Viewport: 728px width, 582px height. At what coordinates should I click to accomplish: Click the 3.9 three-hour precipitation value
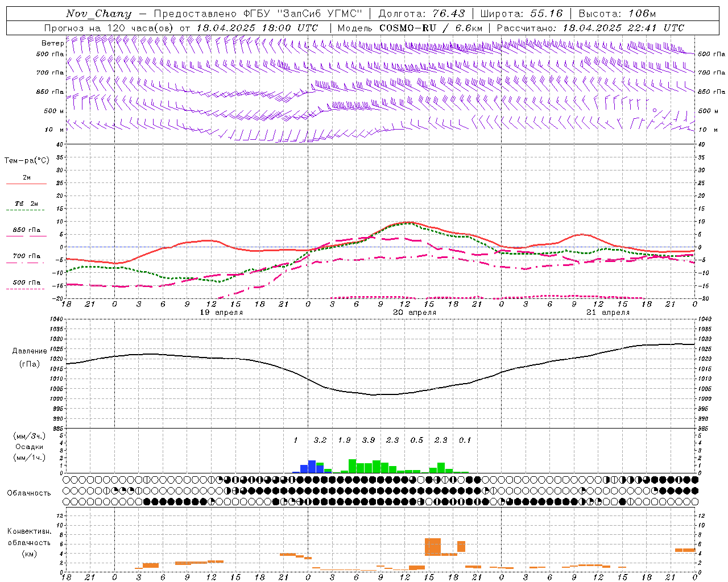coord(369,440)
